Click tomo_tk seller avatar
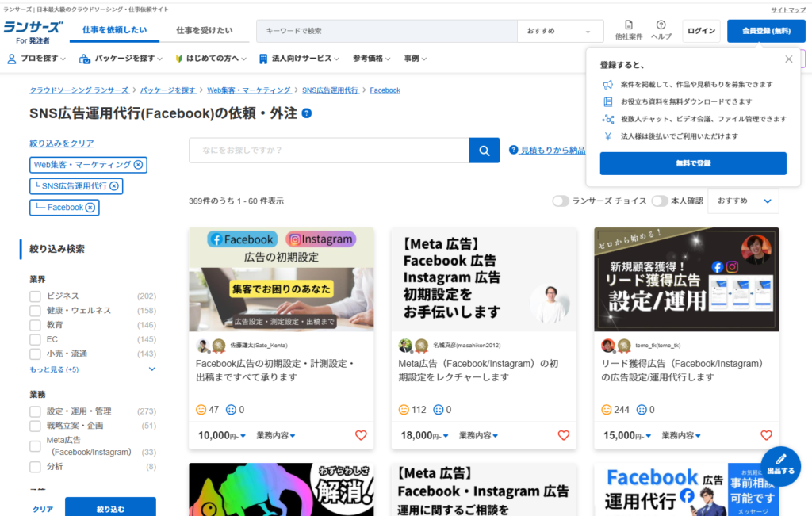 [x=607, y=346]
